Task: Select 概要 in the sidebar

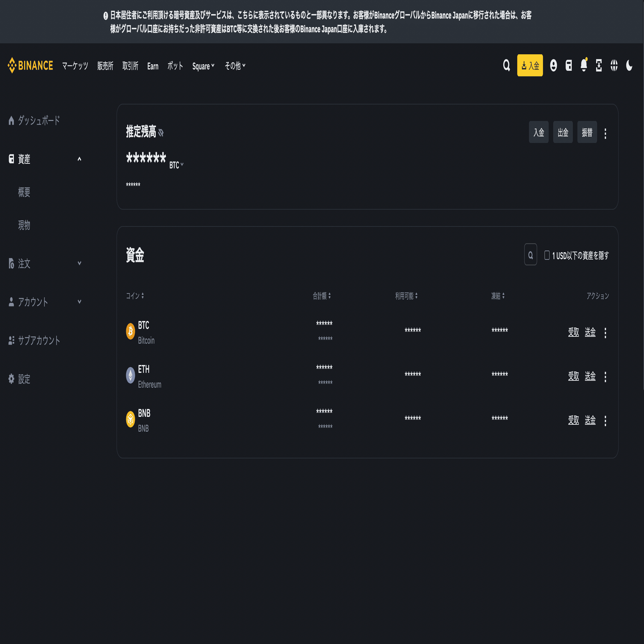Action: pos(24,192)
